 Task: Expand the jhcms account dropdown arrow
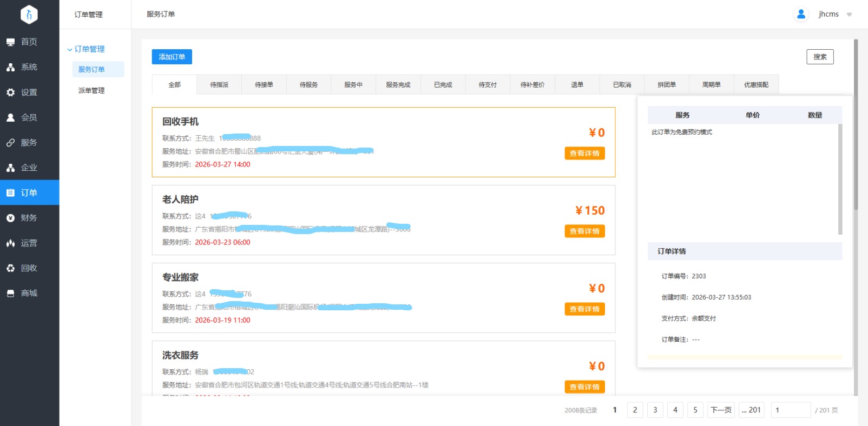(x=849, y=15)
